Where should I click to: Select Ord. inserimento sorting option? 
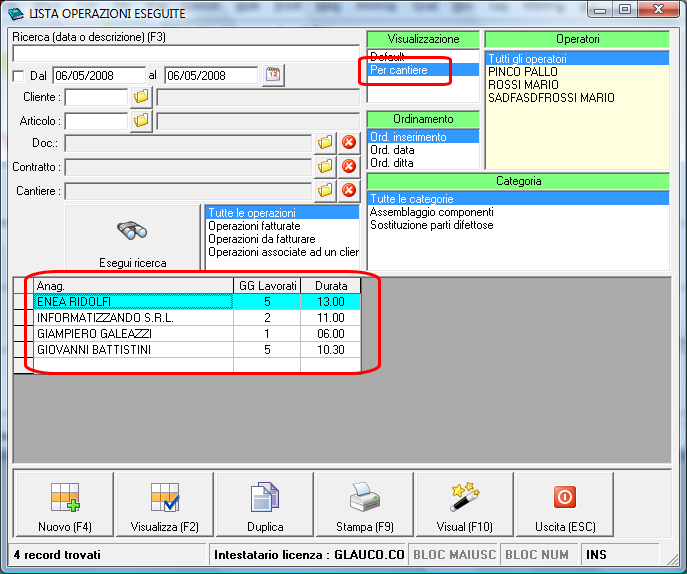[423, 137]
